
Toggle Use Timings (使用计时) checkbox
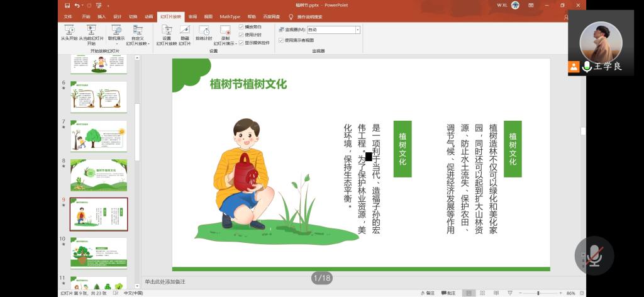241,35
